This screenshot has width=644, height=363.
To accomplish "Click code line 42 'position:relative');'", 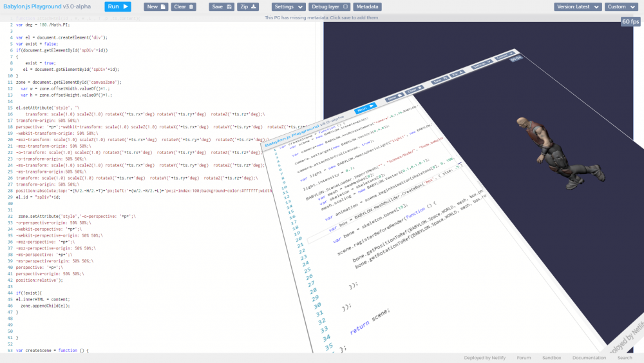I will (39, 280).
